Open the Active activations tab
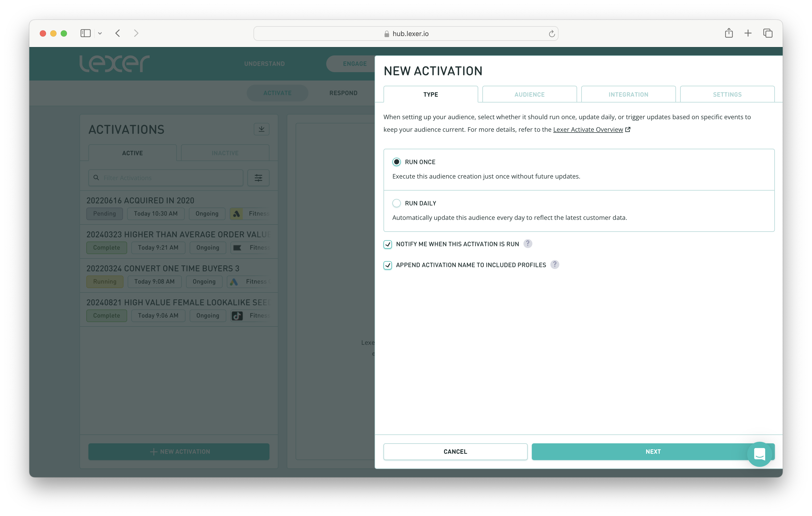Image resolution: width=812 pixels, height=516 pixels. [132, 153]
